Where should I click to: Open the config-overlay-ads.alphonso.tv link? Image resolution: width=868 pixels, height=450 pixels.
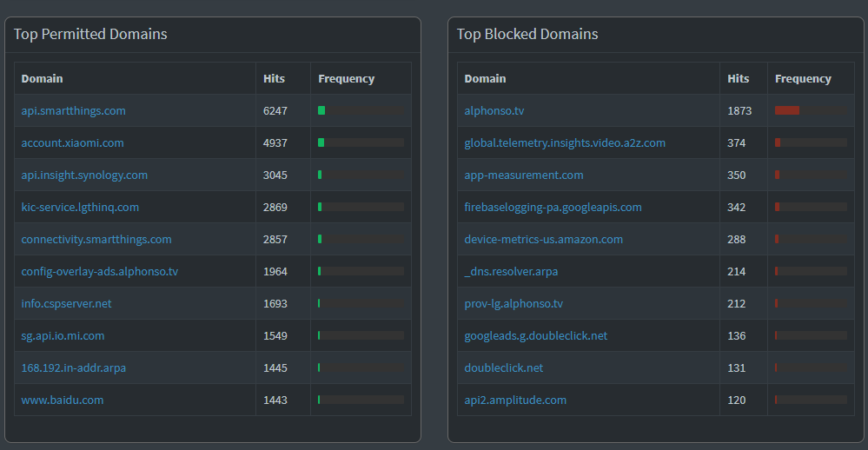[x=100, y=271]
